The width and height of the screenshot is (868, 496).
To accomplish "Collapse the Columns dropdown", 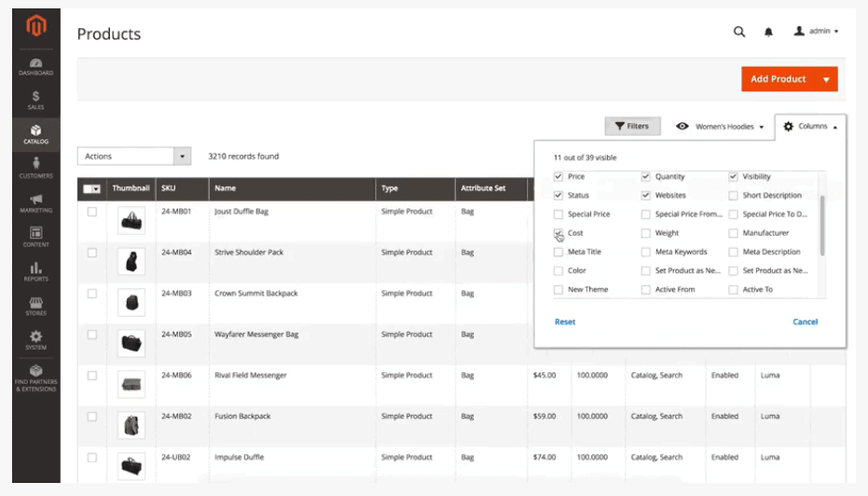I will tap(810, 126).
